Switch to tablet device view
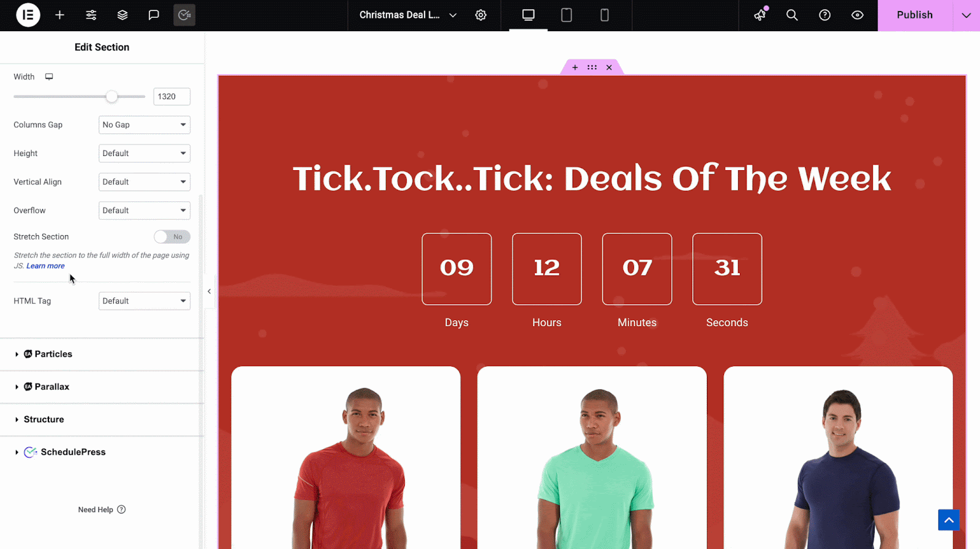 pyautogui.click(x=567, y=15)
